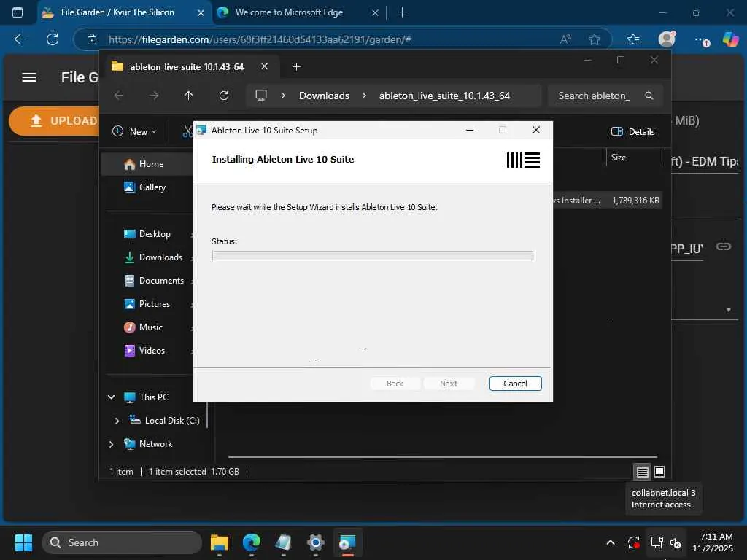The width and height of the screenshot is (747, 560).
Task: Open Edge tab actions menu
Action: click(18, 12)
